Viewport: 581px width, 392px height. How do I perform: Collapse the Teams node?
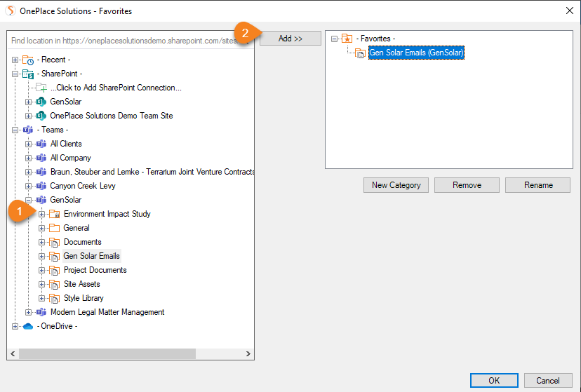[15, 130]
